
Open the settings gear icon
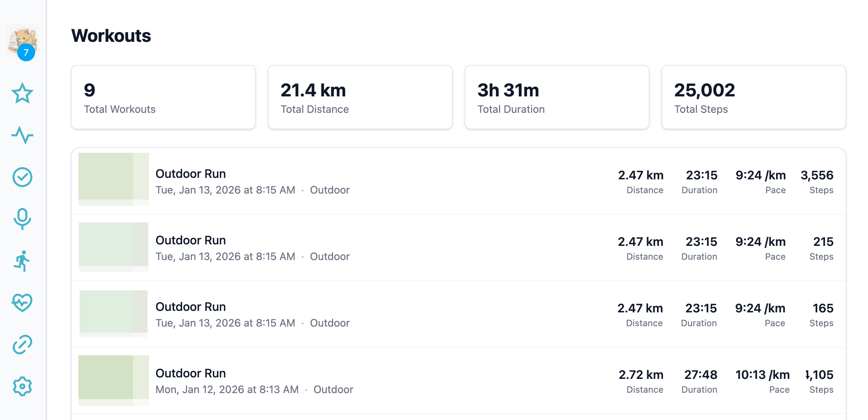22,386
